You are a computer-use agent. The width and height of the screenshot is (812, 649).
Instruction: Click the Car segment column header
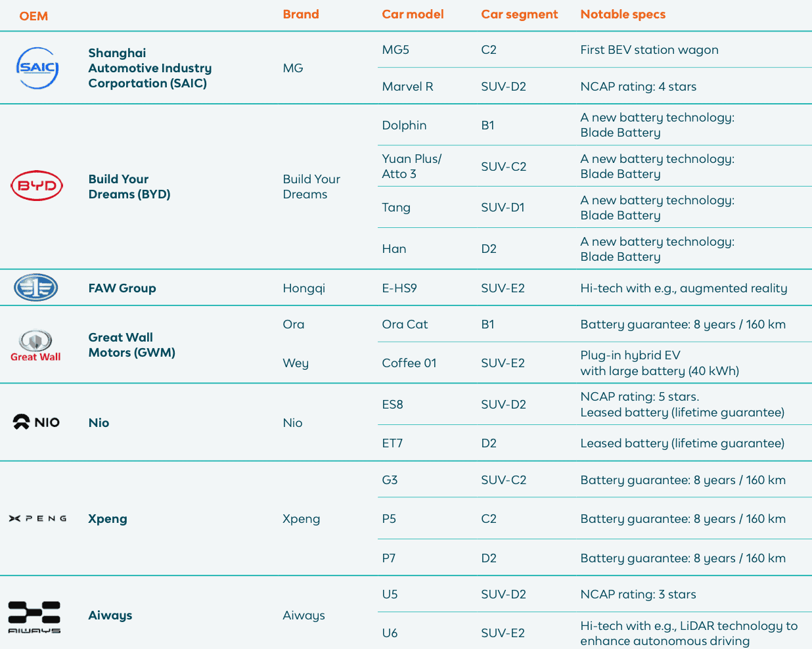519,14
